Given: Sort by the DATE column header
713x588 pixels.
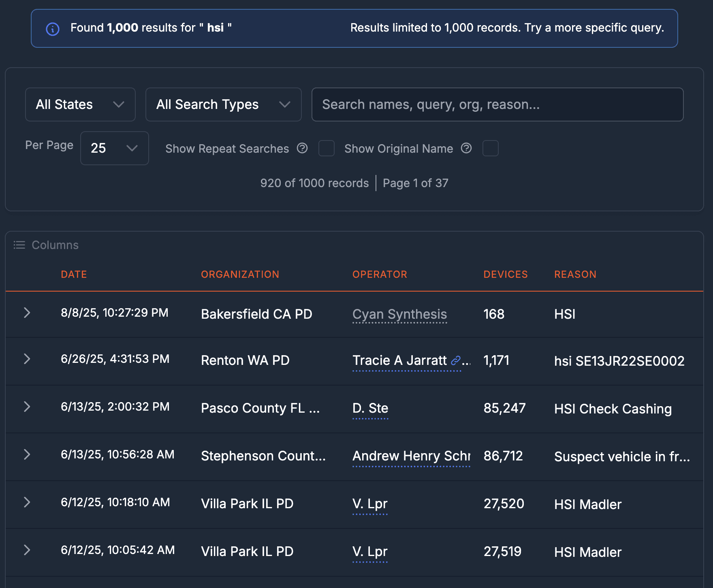Looking at the screenshot, I should point(73,274).
